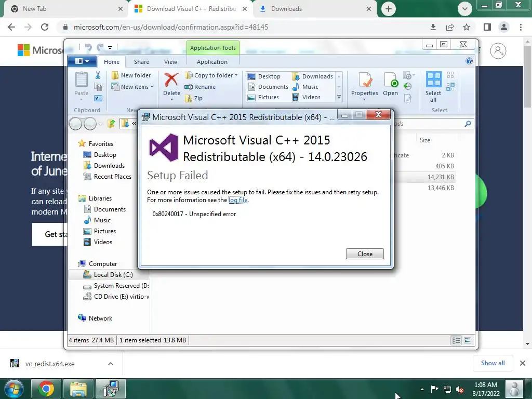Go to Videos in ribbon locations
The height and width of the screenshot is (399, 532).
[x=307, y=97]
